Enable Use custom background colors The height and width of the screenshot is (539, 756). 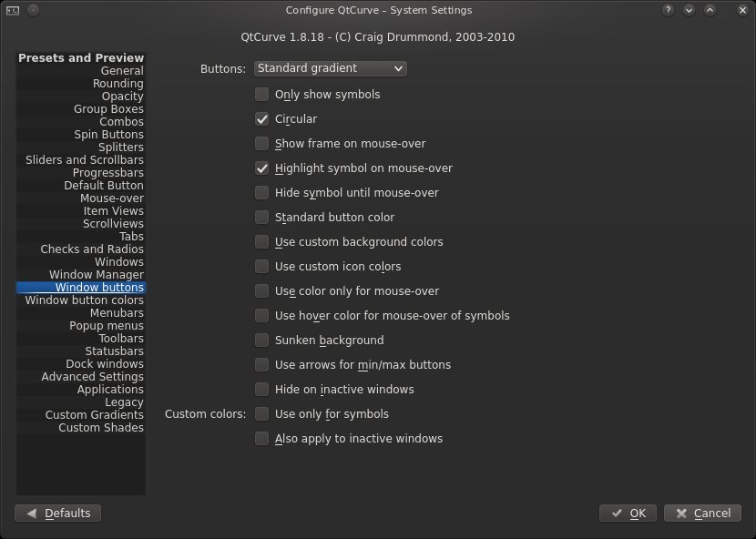[261, 242]
